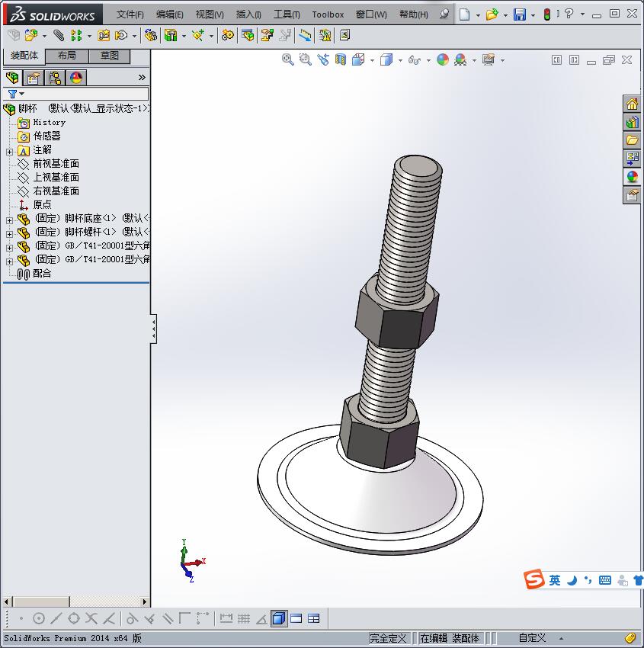Open the PropertyManager tab
Image resolution: width=644 pixels, height=648 pixels.
click(34, 77)
